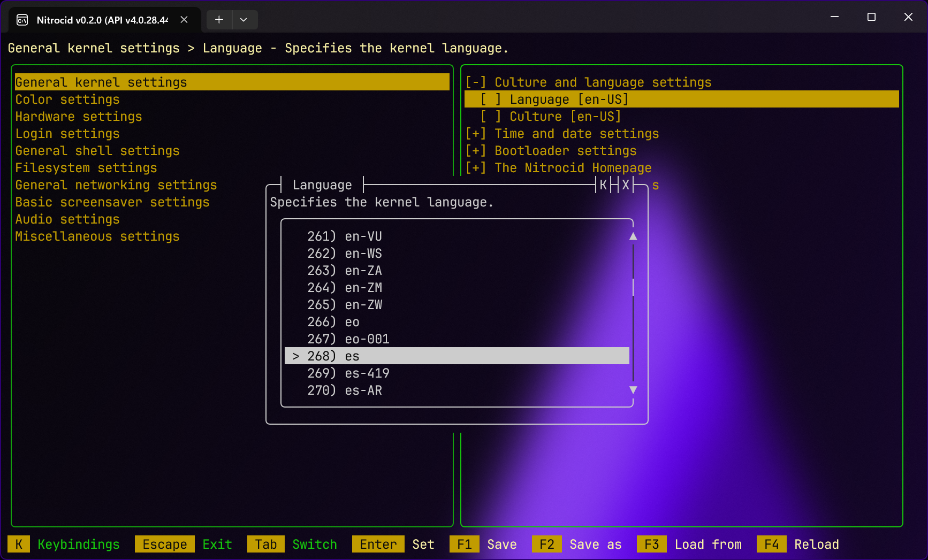Expand Time and date settings section
This screenshot has height=560, width=928.
[x=476, y=134]
